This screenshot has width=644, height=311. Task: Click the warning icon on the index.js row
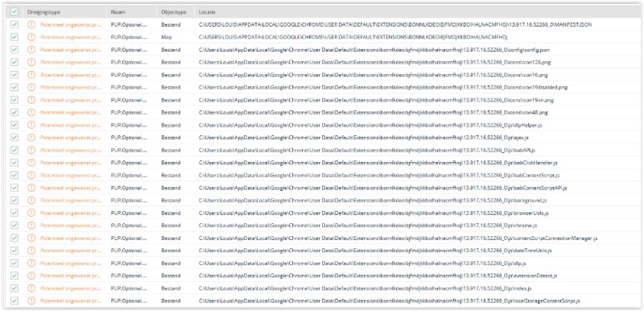click(31, 288)
